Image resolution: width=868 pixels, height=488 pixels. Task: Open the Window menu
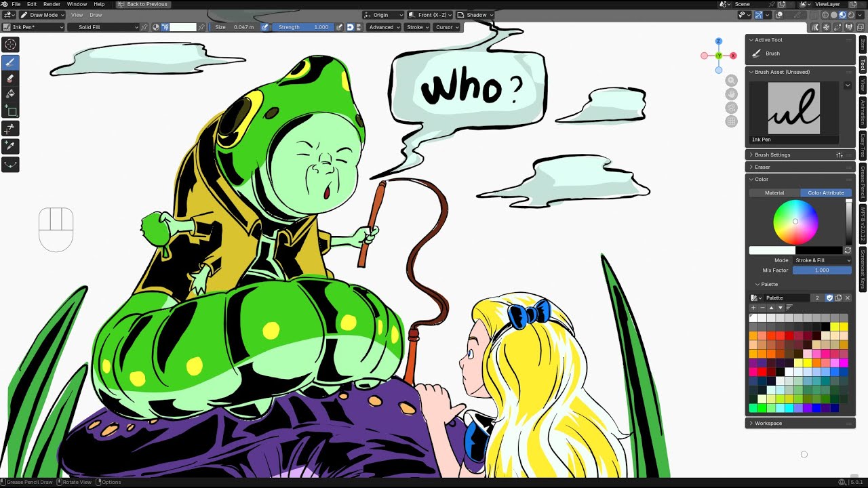coord(77,4)
